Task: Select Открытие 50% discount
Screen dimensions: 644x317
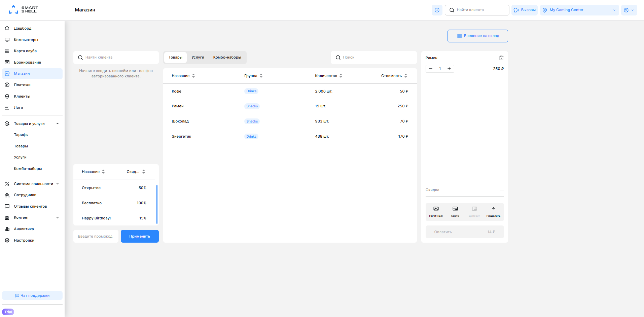Action: tap(114, 188)
